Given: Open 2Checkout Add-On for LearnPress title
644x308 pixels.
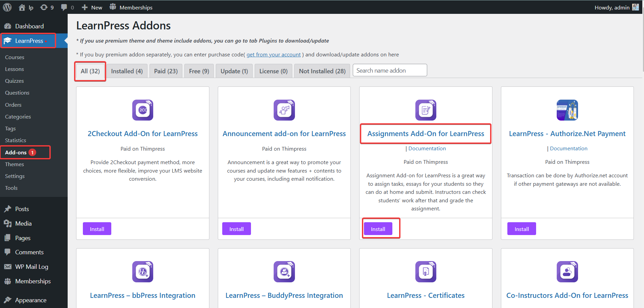Looking at the screenshot, I should point(143,134).
